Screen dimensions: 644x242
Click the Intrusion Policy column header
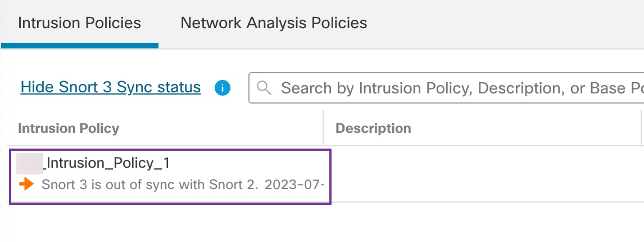point(69,128)
